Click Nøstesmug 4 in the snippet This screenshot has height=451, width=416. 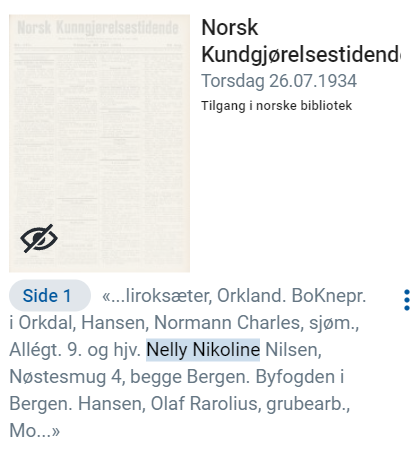[68, 377]
